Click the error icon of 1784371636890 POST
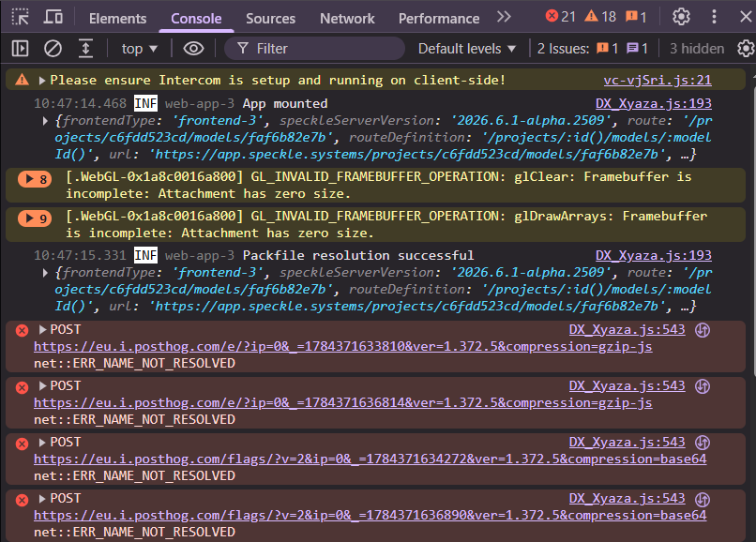 point(22,500)
